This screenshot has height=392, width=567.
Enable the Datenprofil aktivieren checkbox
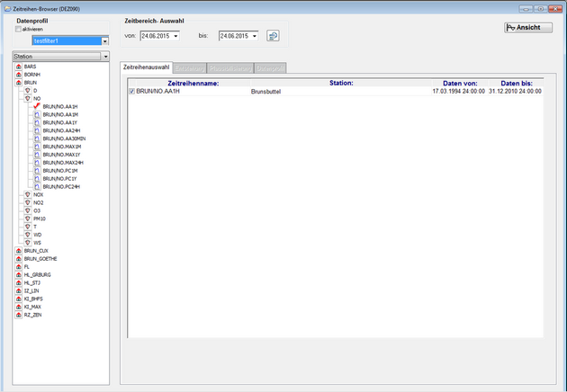17,29
